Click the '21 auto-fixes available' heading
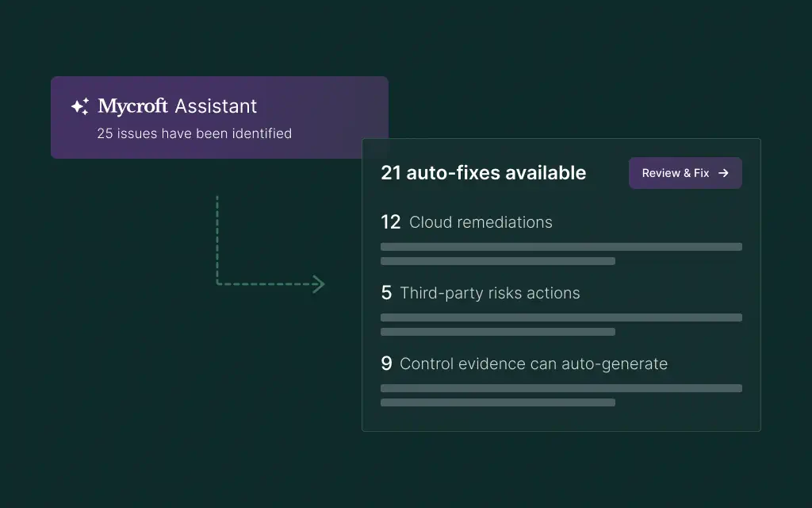The width and height of the screenshot is (812, 508). pos(483,172)
